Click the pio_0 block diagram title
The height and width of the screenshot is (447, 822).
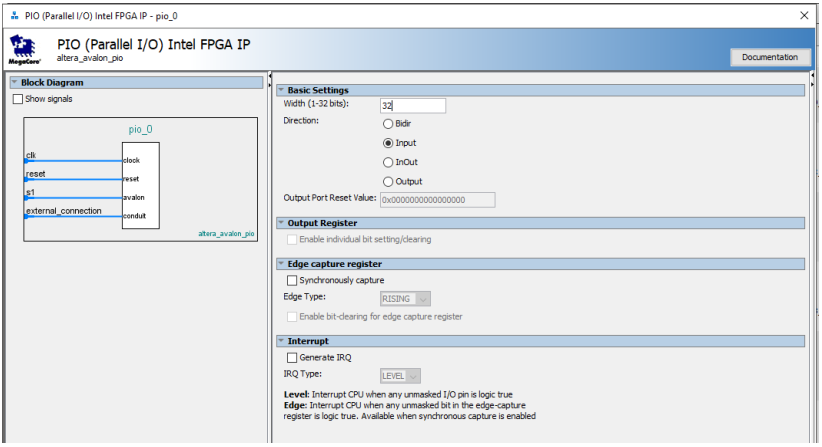[x=140, y=129]
